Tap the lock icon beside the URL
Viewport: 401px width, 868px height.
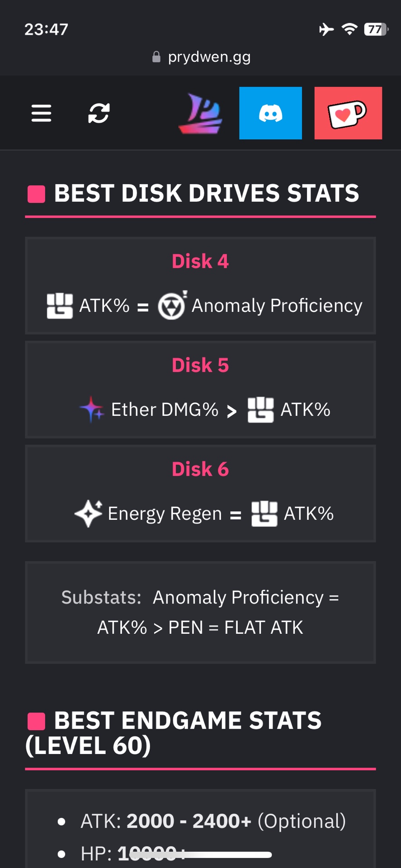click(156, 57)
